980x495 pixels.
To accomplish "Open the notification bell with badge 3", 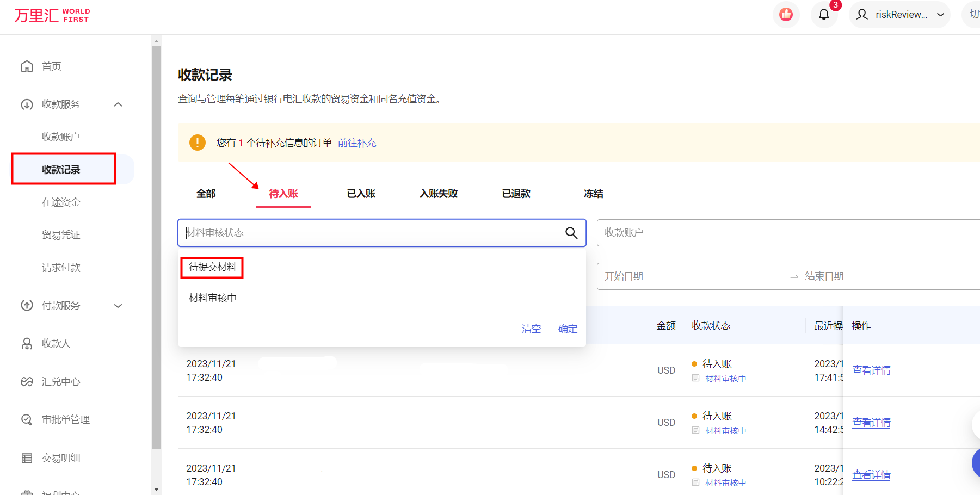I will [823, 15].
